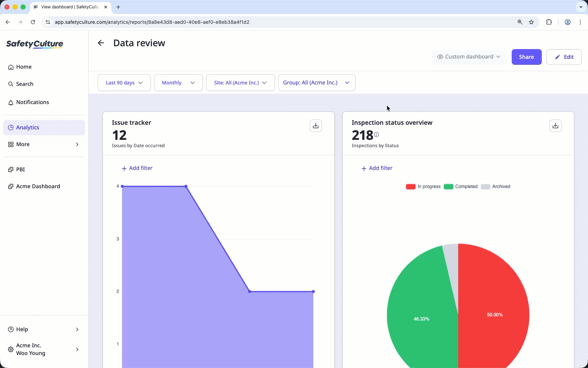Download the Inspection status overview chart
Viewport: 588px width, 368px height.
tap(555, 125)
